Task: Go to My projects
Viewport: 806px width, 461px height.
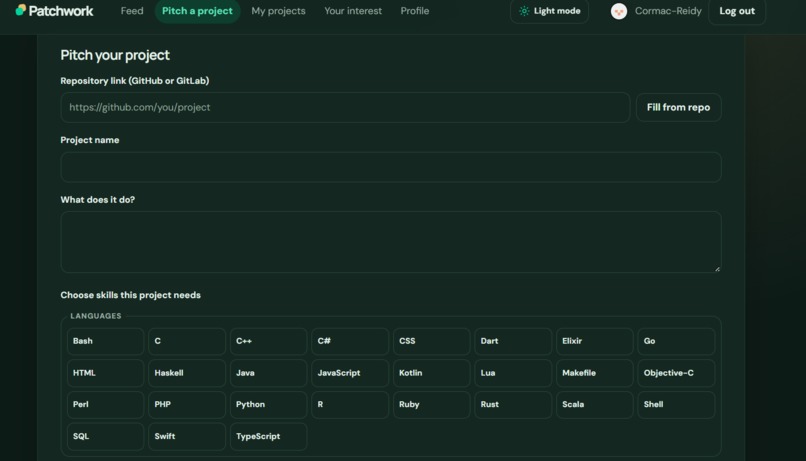Action: 278,11
